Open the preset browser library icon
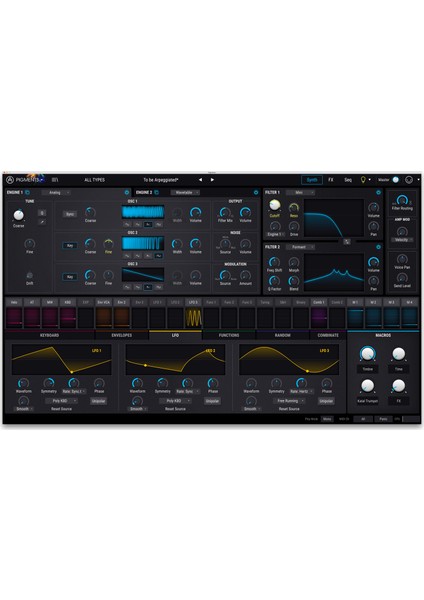The height and width of the screenshot is (600, 424). (55, 180)
